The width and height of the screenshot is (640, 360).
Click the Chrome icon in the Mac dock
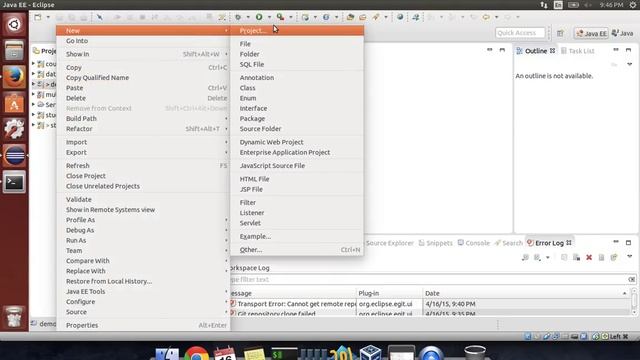point(197,353)
